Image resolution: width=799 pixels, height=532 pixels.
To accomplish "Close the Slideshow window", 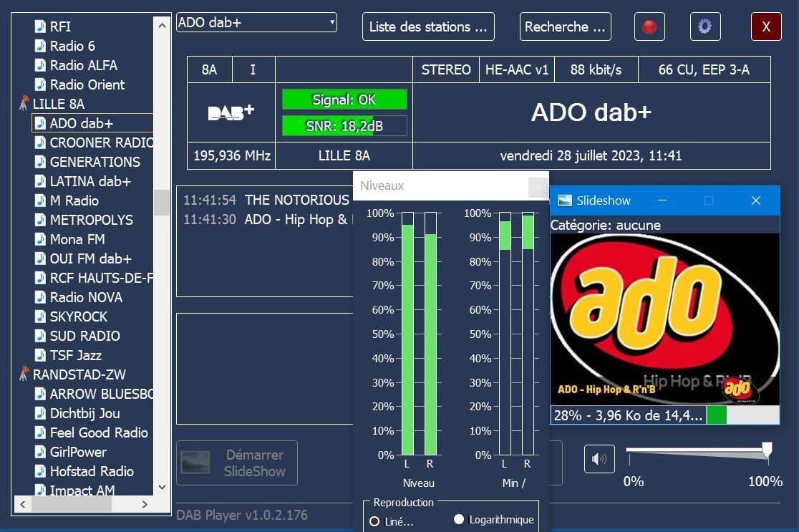I will pos(756,200).
